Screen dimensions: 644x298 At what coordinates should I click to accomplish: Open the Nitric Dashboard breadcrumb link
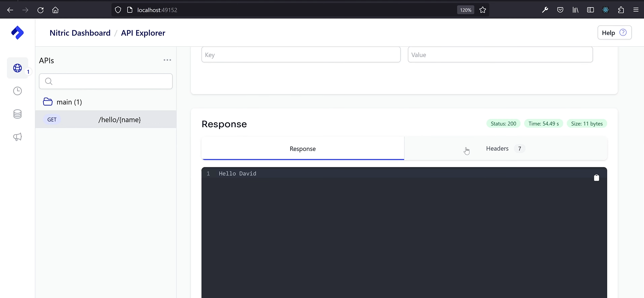(80, 33)
